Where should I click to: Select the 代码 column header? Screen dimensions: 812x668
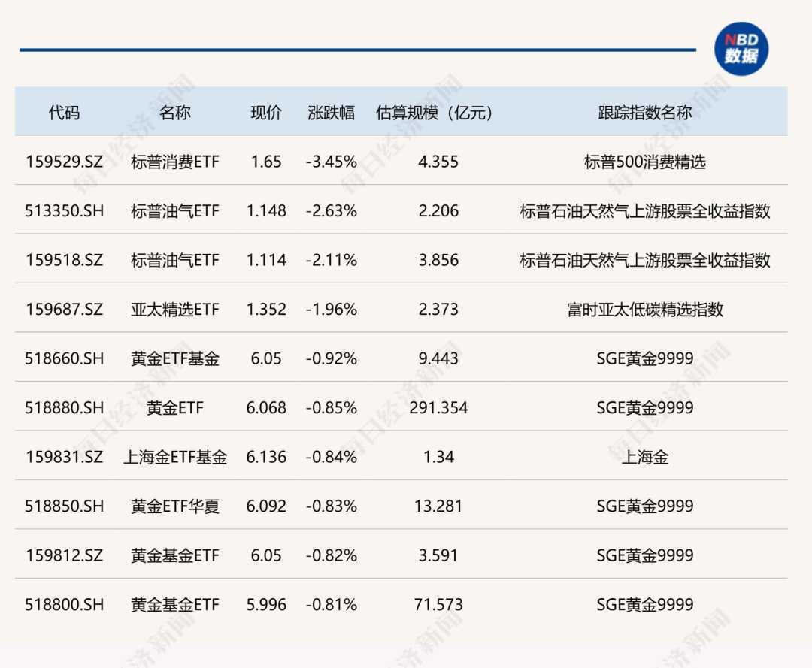point(64,113)
